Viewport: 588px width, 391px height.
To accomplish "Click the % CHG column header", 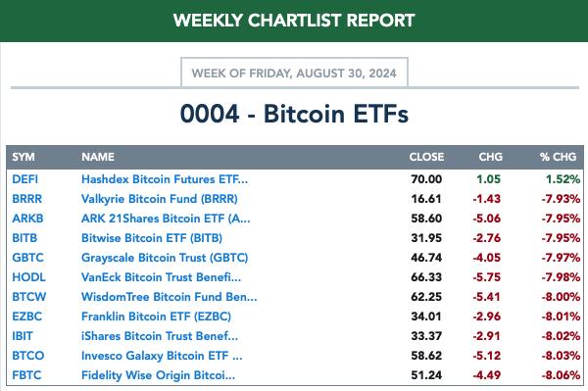I will (x=558, y=157).
